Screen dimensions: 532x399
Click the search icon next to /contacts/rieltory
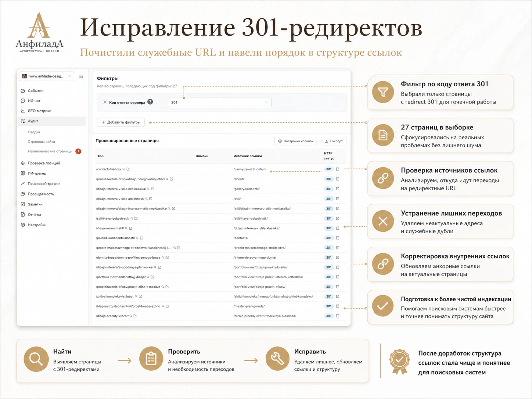point(124,169)
